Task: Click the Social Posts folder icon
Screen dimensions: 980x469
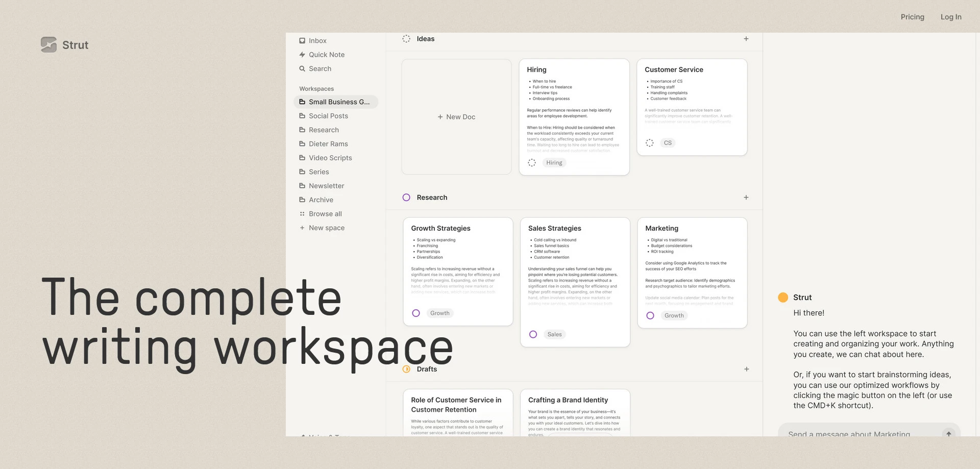Action: [x=302, y=116]
